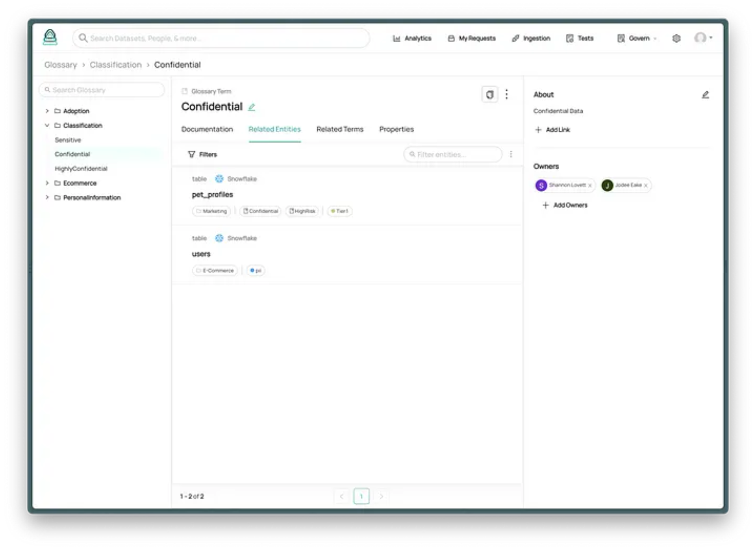Open the users table

[201, 254]
